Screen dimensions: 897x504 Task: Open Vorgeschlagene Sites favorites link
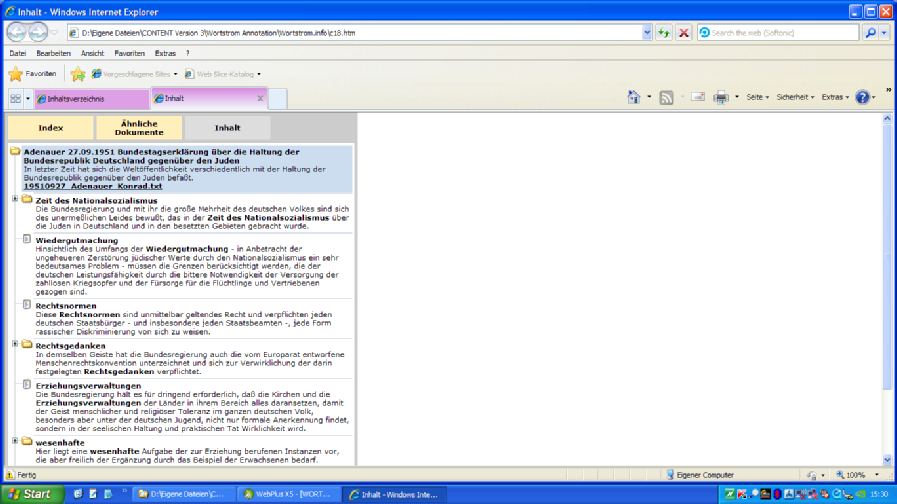coord(135,74)
